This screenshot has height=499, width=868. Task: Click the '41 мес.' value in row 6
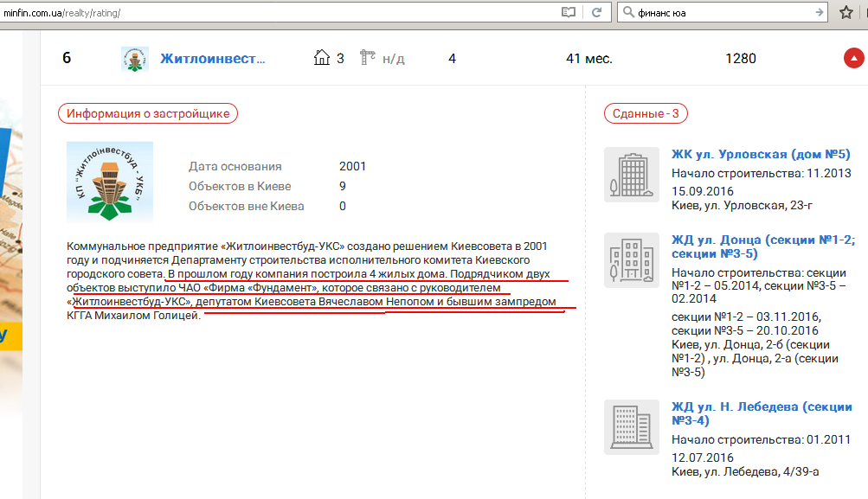[589, 59]
